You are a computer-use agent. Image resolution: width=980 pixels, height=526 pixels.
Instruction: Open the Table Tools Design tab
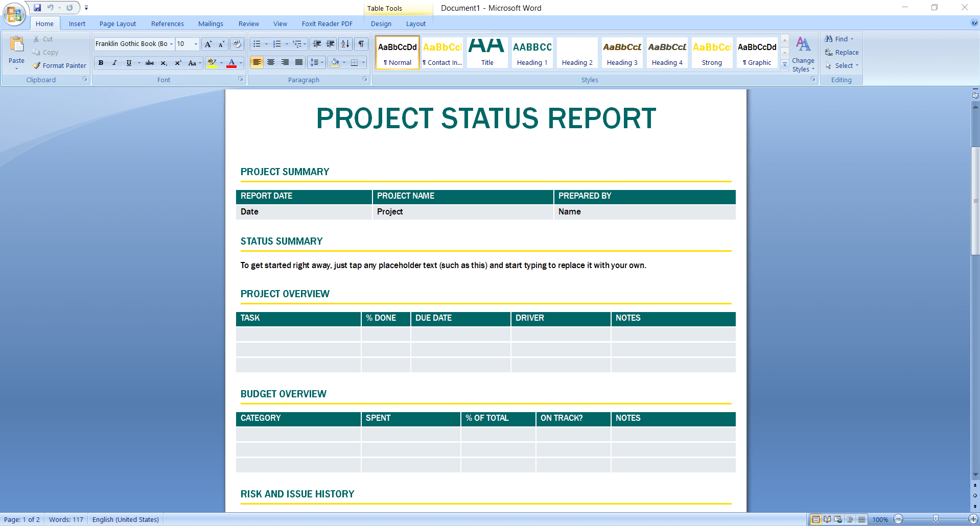[381, 23]
